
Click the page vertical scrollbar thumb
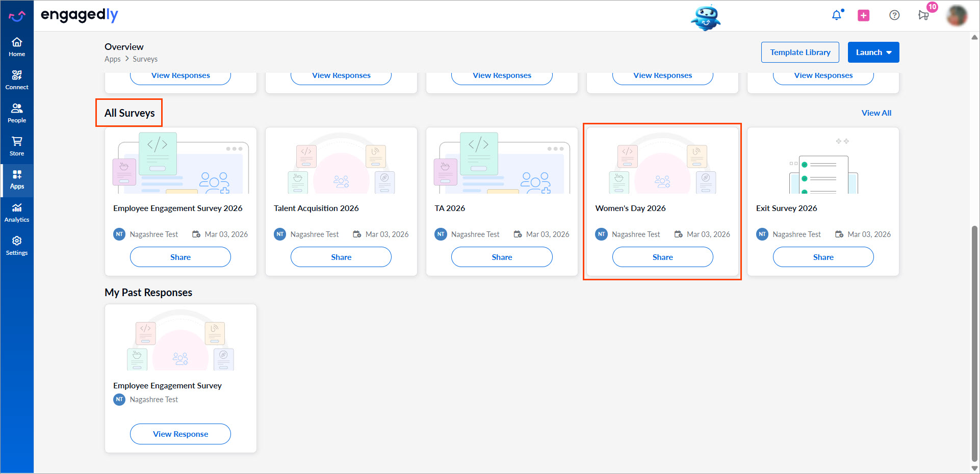(x=974, y=343)
